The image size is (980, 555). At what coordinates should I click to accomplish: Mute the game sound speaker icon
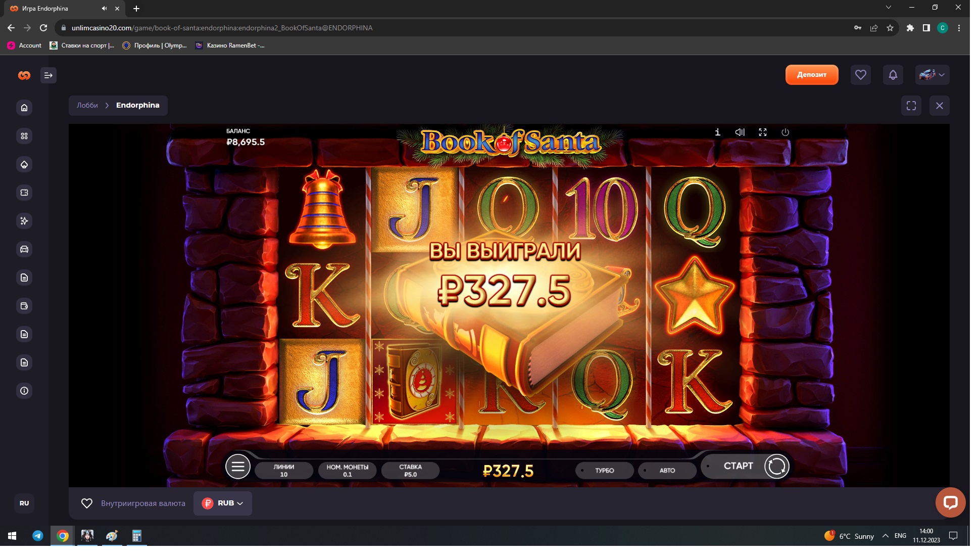pos(740,132)
